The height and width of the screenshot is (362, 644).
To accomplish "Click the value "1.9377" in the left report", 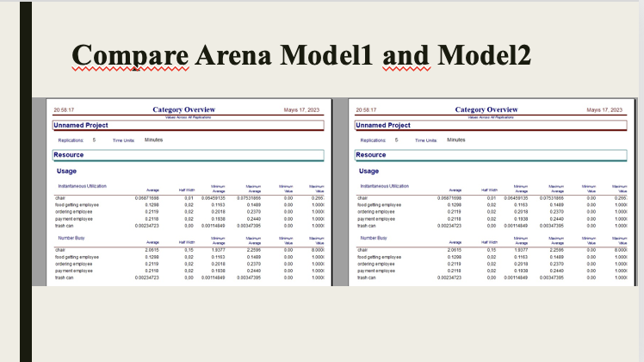I will coord(218,250).
